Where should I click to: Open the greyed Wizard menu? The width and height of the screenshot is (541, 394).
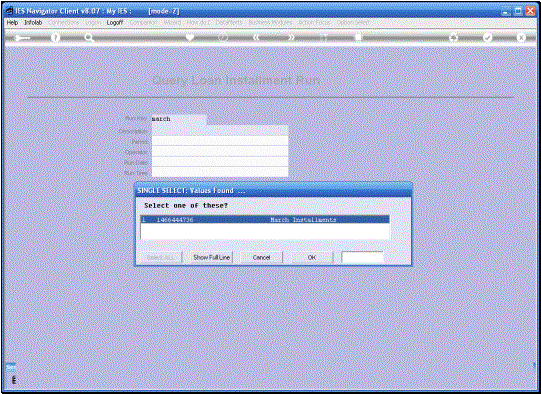click(172, 22)
